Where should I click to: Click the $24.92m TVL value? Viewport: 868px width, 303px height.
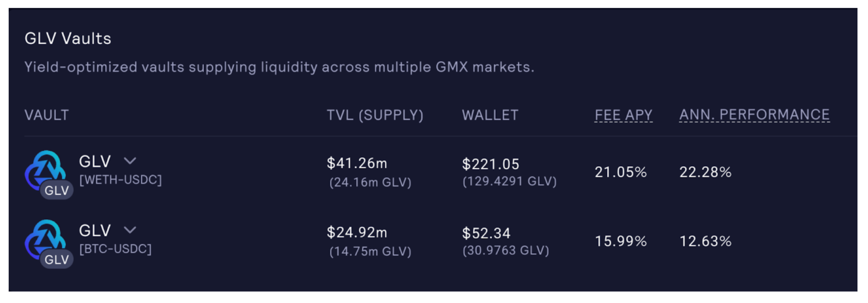tap(357, 232)
